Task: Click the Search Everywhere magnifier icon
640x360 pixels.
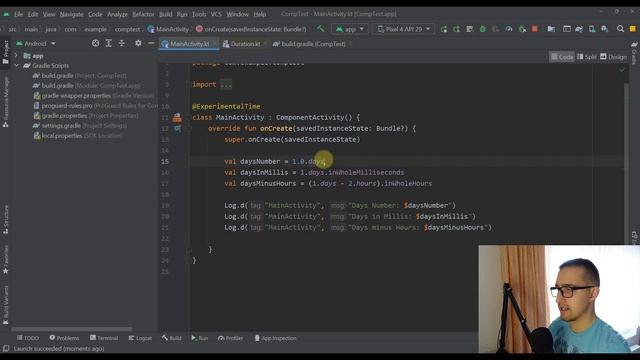Action: (620, 29)
